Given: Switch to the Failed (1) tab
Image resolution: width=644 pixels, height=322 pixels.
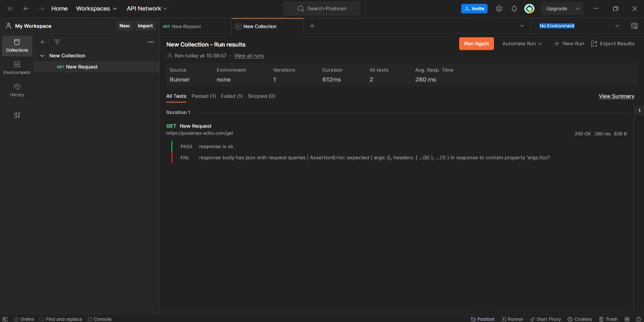Looking at the screenshot, I should [232, 96].
